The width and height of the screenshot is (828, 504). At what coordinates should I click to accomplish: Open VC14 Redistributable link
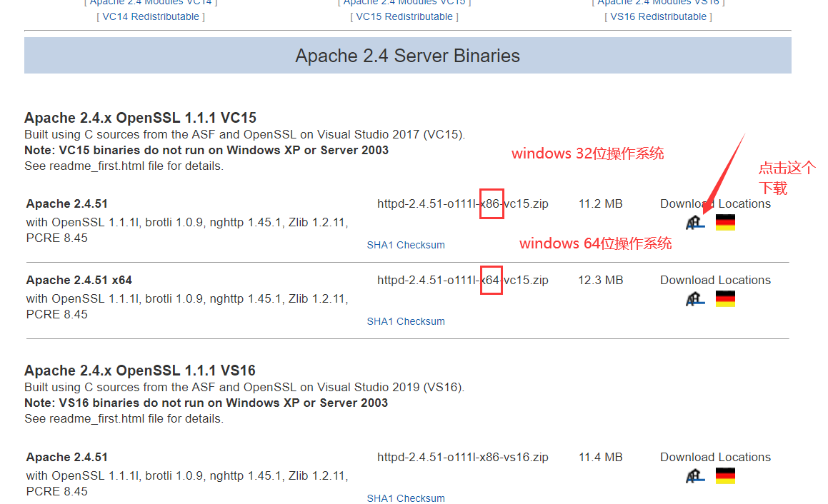click(x=151, y=17)
